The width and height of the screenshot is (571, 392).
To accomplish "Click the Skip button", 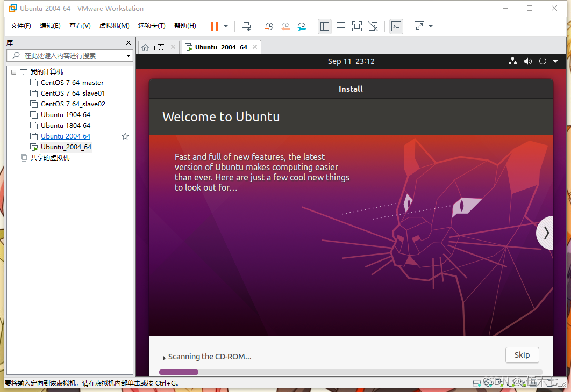I will pos(522,355).
